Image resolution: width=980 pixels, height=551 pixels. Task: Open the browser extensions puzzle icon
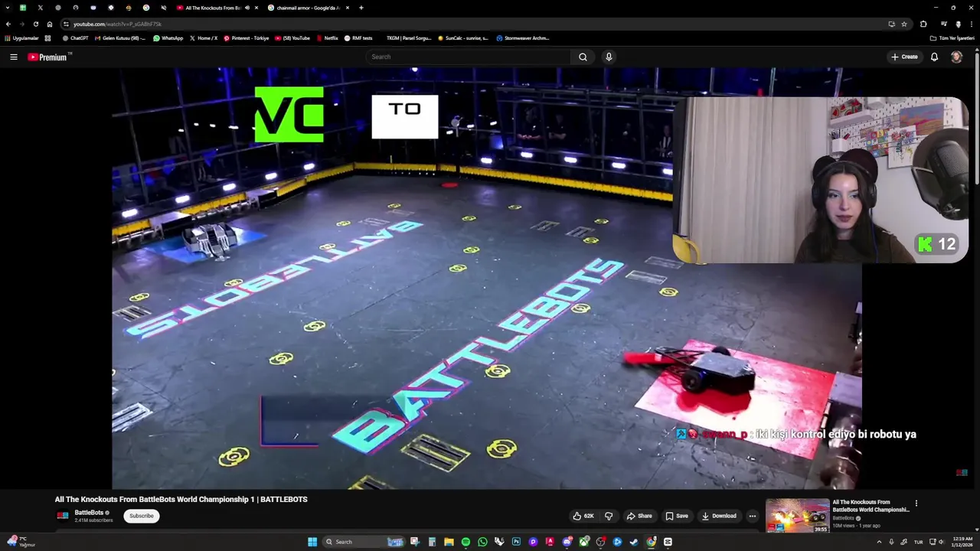coord(923,24)
